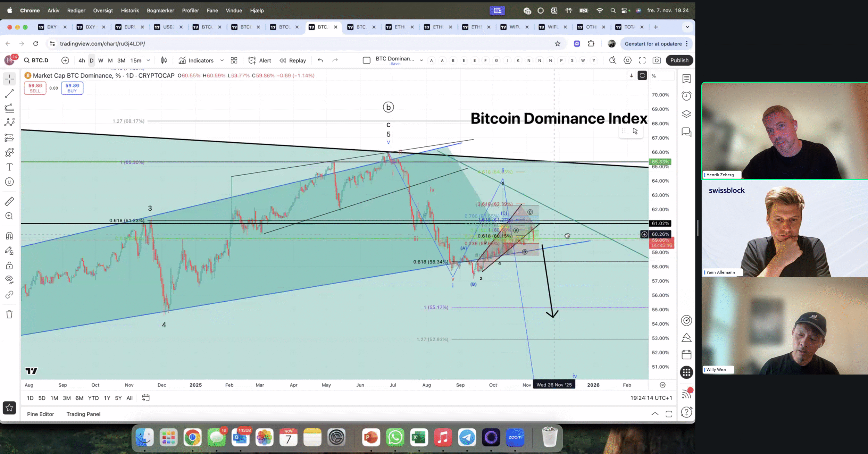Expand the timeframe interval dropdown arrow

pyautogui.click(x=148, y=60)
